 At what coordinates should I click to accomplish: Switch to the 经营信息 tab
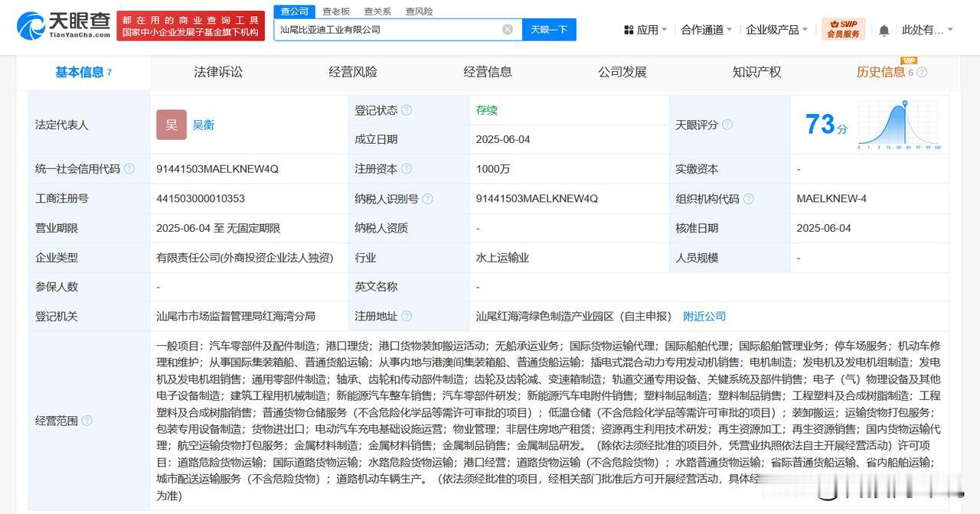click(488, 72)
